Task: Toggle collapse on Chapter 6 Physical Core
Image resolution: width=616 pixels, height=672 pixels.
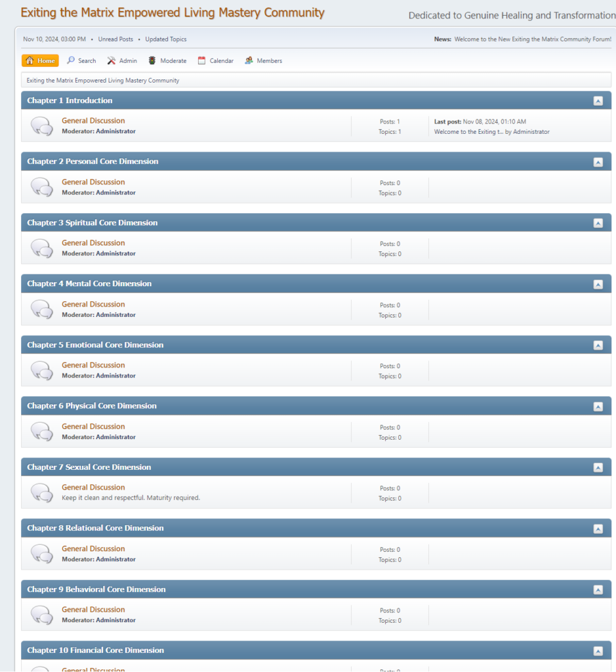Action: tap(598, 407)
